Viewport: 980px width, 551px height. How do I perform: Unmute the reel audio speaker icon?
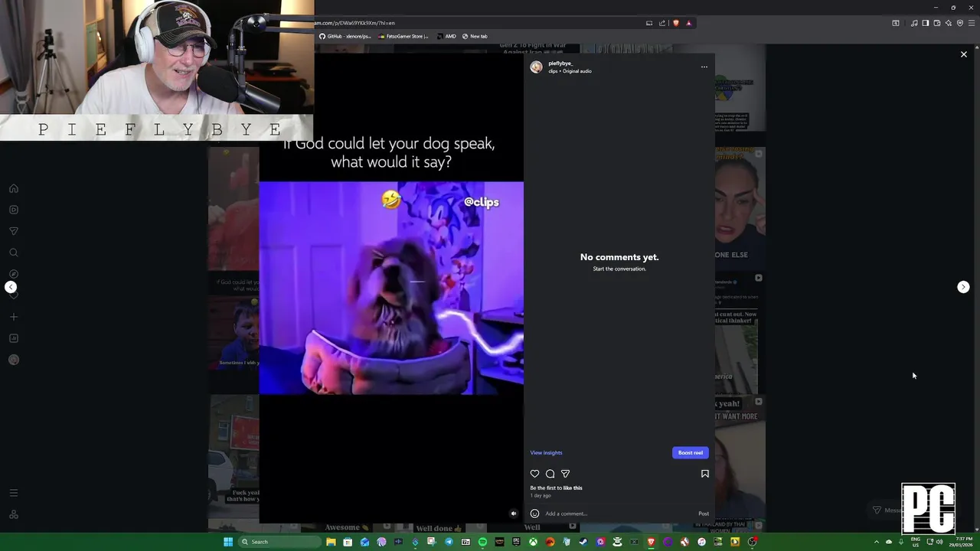(514, 514)
